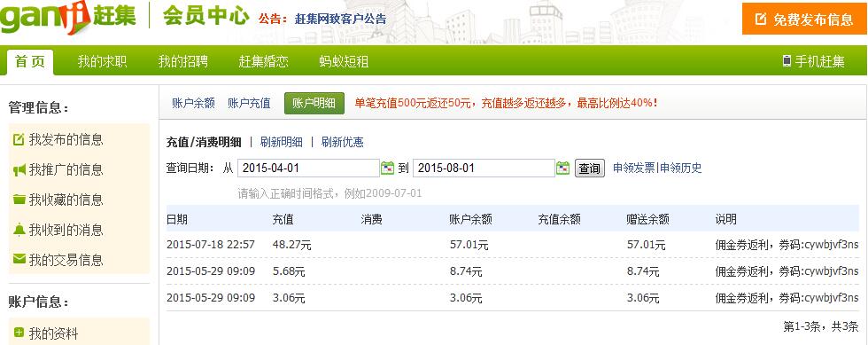Open 我的资料 in sidebar

point(54,333)
